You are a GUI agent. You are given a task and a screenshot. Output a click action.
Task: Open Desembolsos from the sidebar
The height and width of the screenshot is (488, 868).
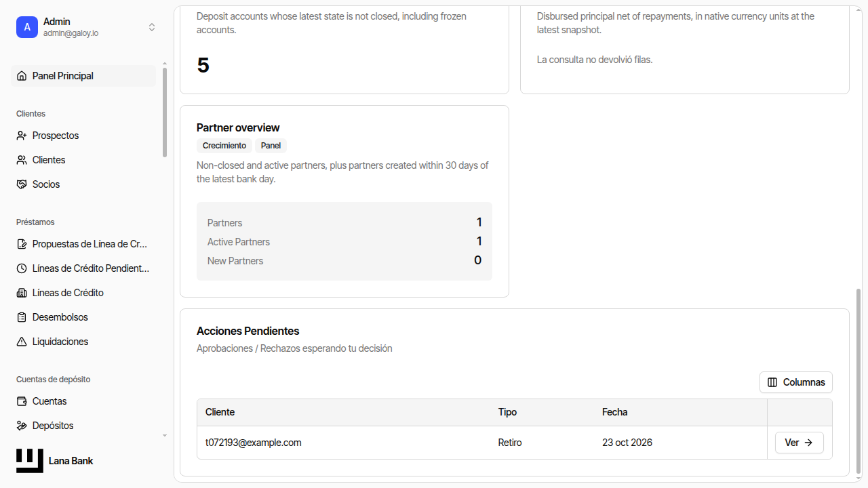[x=83, y=317]
